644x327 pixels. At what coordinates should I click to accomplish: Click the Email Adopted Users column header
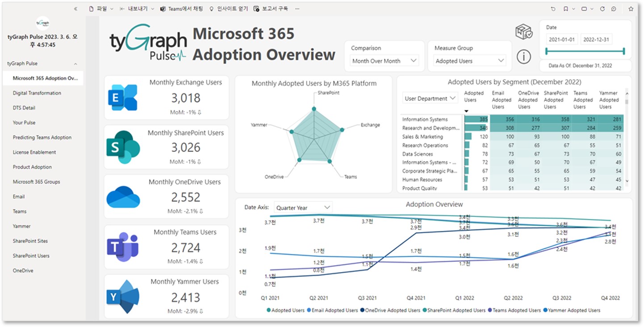pyautogui.click(x=502, y=100)
